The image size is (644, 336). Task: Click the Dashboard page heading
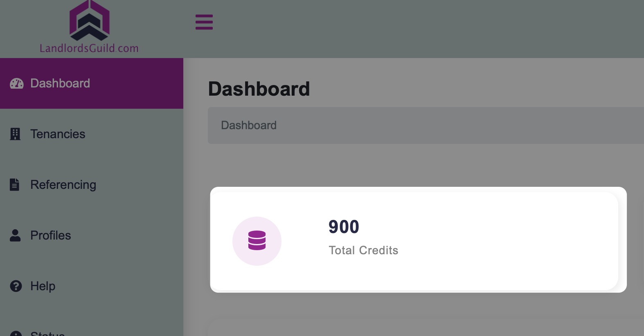tap(259, 89)
